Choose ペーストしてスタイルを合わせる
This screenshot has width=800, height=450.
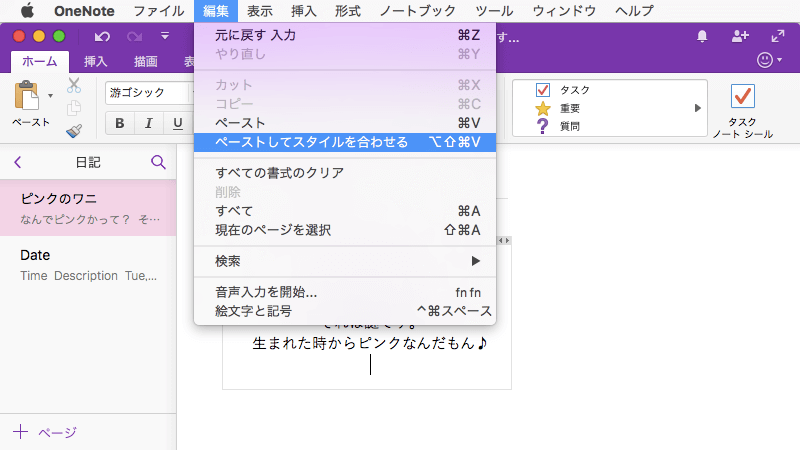[x=345, y=142]
